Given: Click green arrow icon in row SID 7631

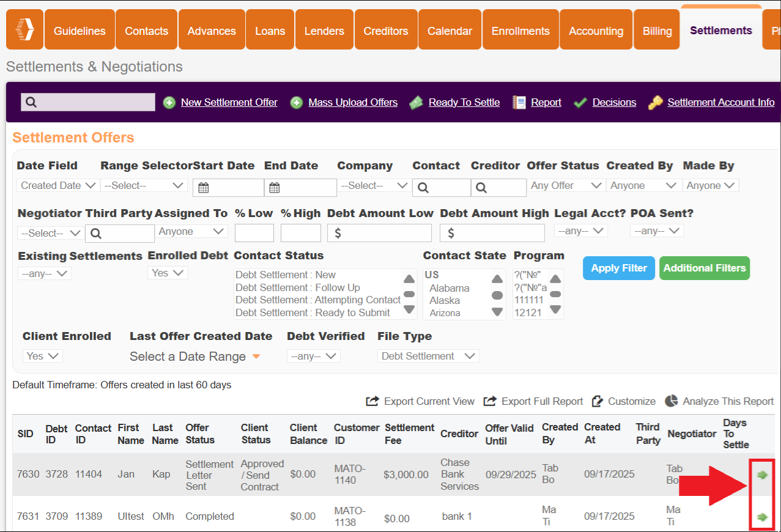Looking at the screenshot, I should coord(762,517).
